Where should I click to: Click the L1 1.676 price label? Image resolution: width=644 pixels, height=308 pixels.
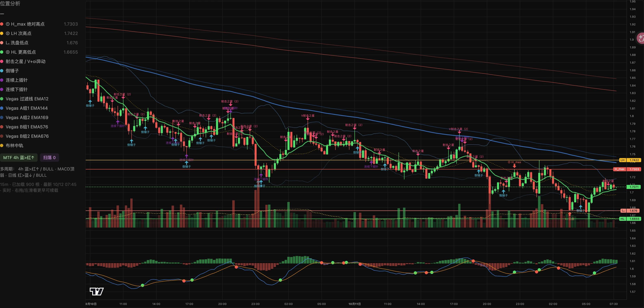[x=631, y=211]
